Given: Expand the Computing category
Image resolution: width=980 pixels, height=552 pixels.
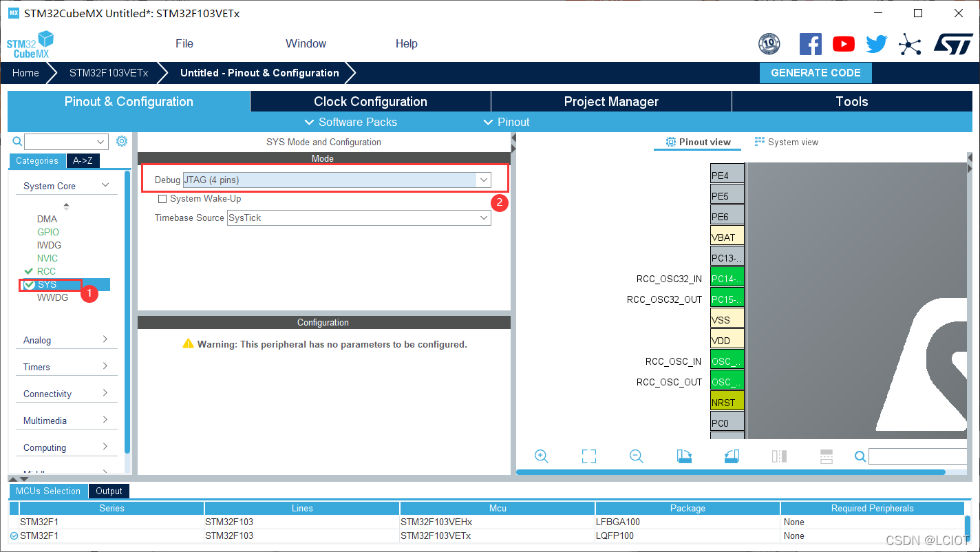Looking at the screenshot, I should (66, 447).
